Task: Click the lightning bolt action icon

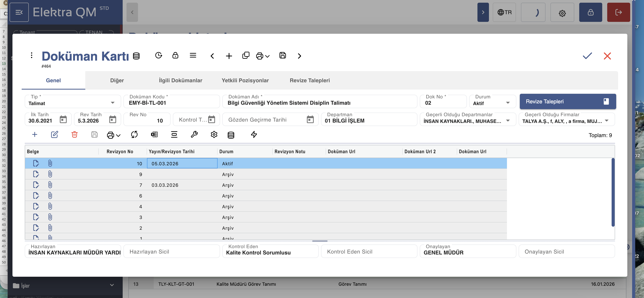Action: [254, 135]
